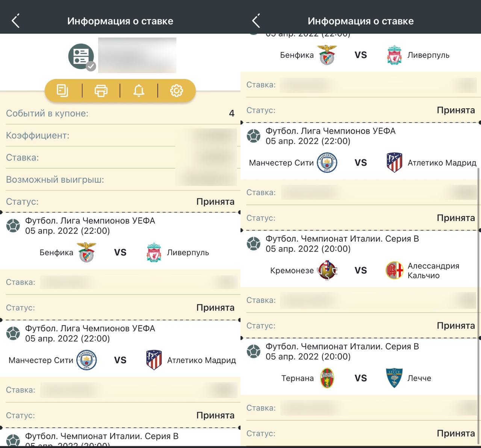Tap 'Бенфика' team name on left screen

point(56,253)
